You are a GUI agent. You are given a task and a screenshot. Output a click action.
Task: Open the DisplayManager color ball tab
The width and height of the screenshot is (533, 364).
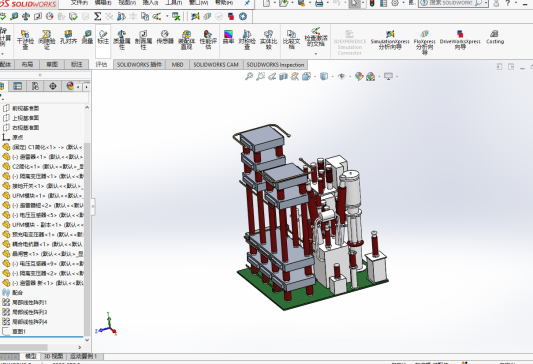click(x=70, y=86)
